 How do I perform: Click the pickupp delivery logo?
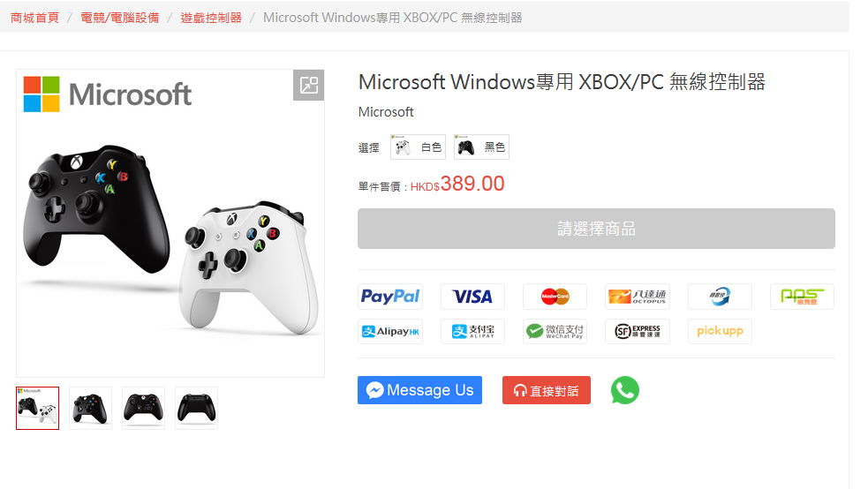[720, 331]
